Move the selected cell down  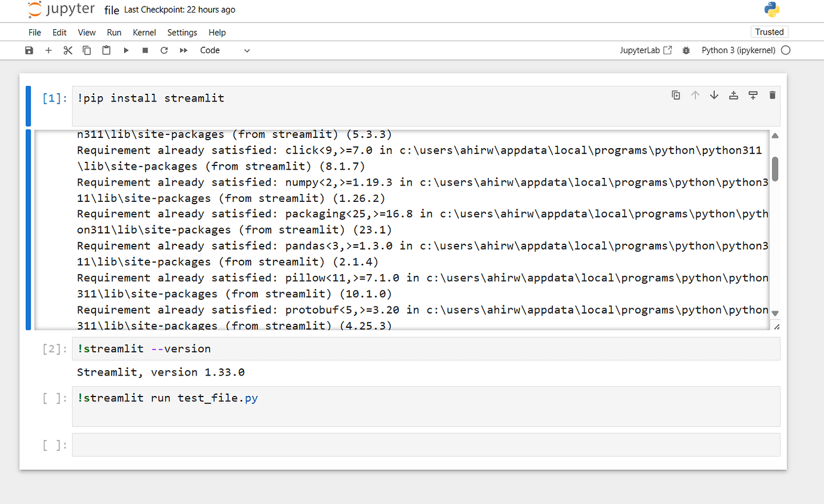click(x=714, y=95)
